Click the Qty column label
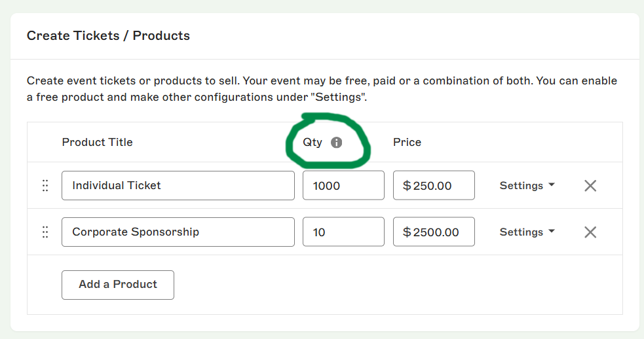This screenshot has width=644, height=339. click(313, 142)
